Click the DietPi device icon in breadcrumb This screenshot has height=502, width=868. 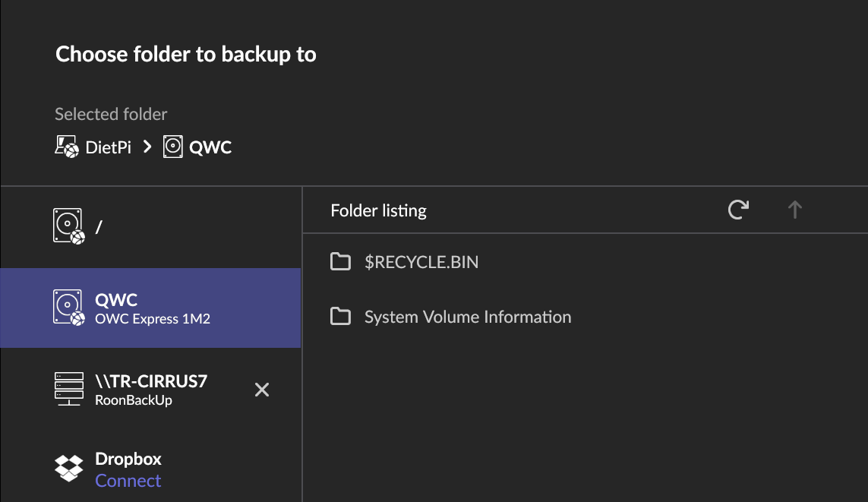click(67, 147)
